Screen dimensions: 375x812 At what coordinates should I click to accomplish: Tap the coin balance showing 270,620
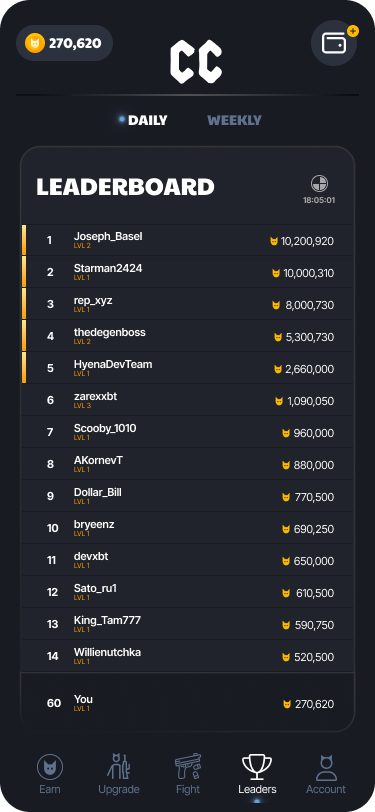[x=64, y=43]
